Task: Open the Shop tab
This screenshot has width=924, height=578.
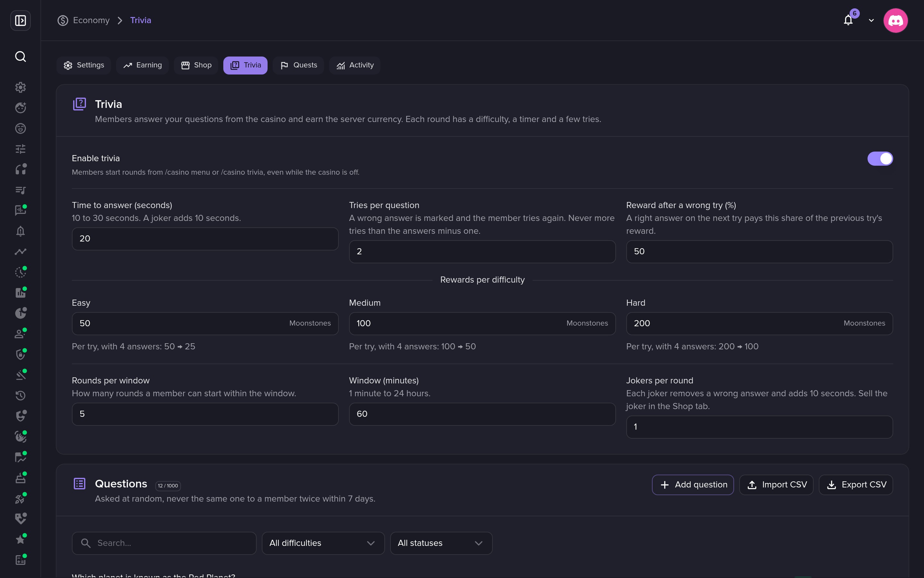Action: click(196, 66)
